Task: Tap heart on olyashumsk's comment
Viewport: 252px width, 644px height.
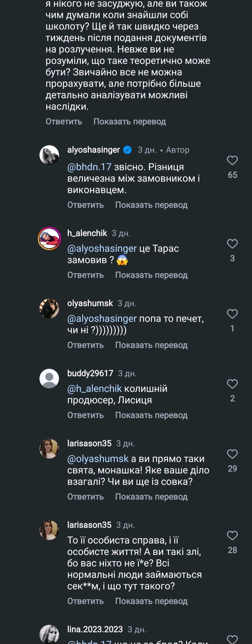Action: point(232,314)
